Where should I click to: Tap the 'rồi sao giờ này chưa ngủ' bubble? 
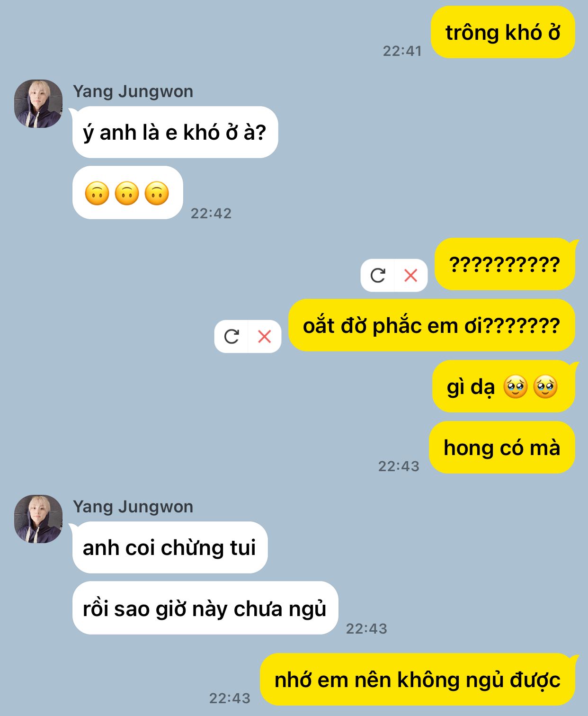point(205,608)
